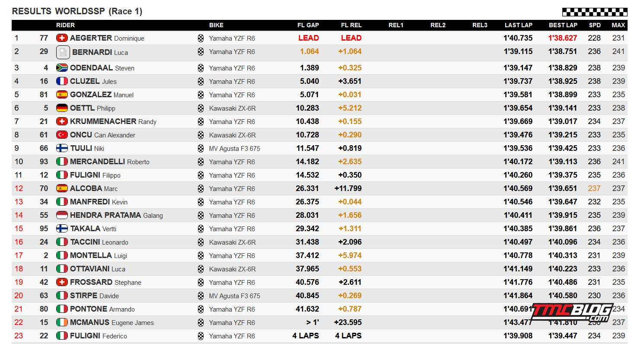Viewport: 644px width, 344px height.
Task: Select rider name BERNARDI Luca
Action: pyautogui.click(x=100, y=52)
